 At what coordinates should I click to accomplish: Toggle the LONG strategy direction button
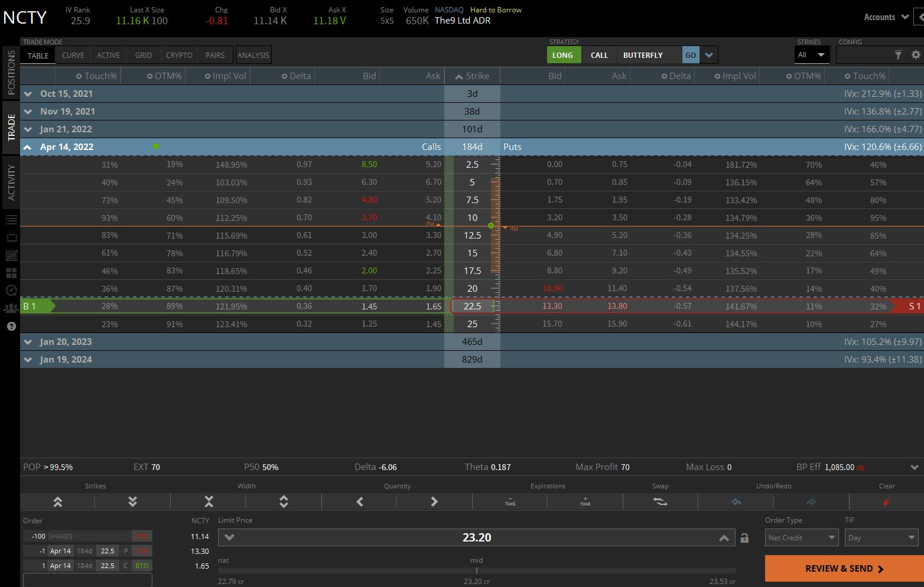[562, 55]
